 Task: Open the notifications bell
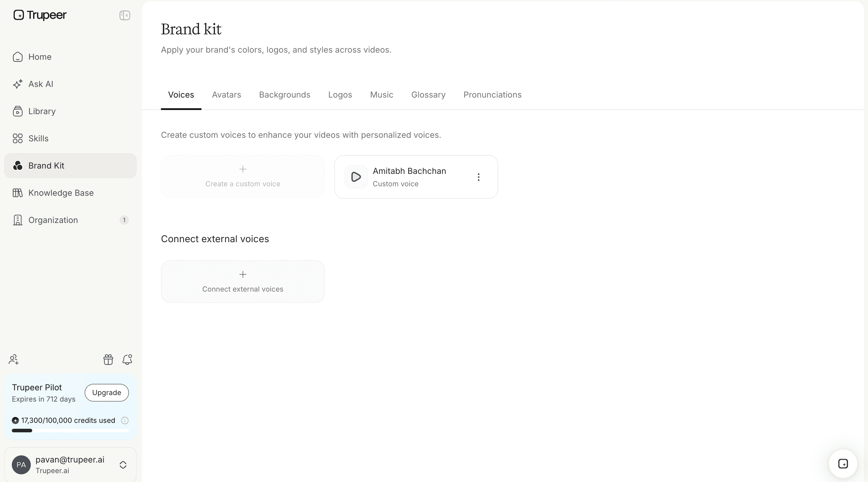(x=127, y=360)
